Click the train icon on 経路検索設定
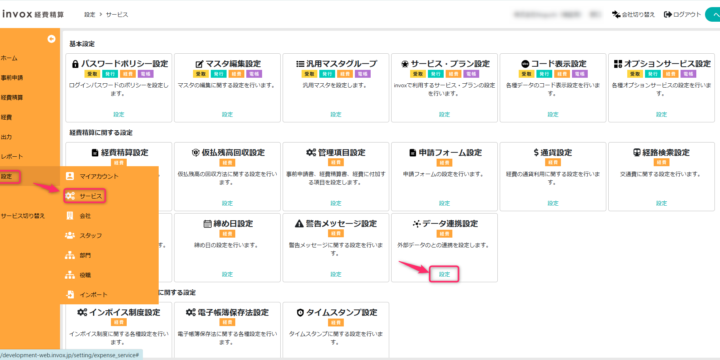The width and height of the screenshot is (720, 360). [x=636, y=153]
